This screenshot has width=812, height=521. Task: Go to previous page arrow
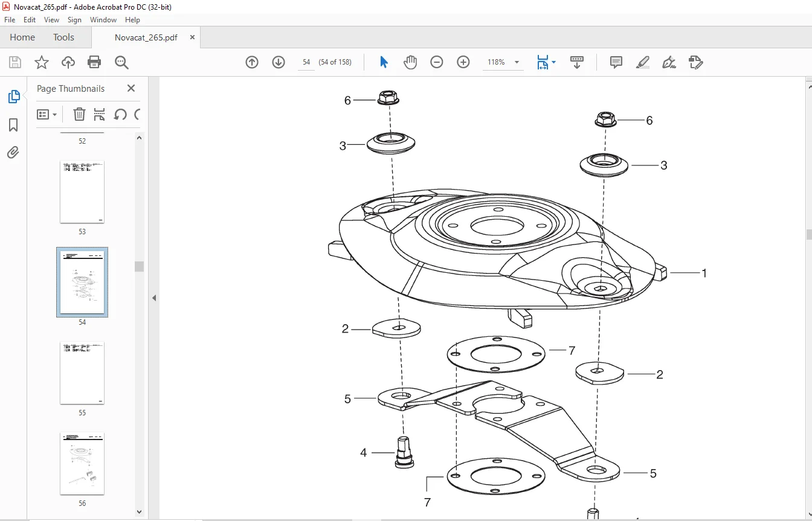pos(252,62)
